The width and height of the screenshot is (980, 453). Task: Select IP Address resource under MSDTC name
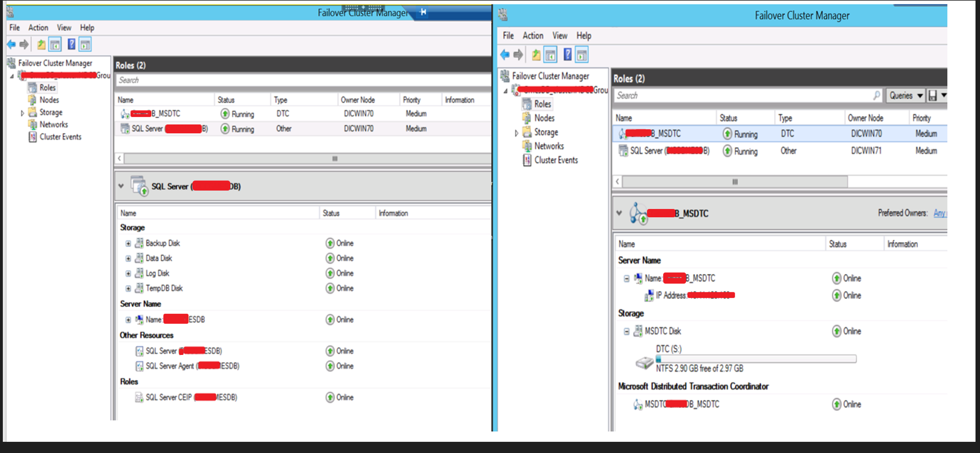point(781,295)
